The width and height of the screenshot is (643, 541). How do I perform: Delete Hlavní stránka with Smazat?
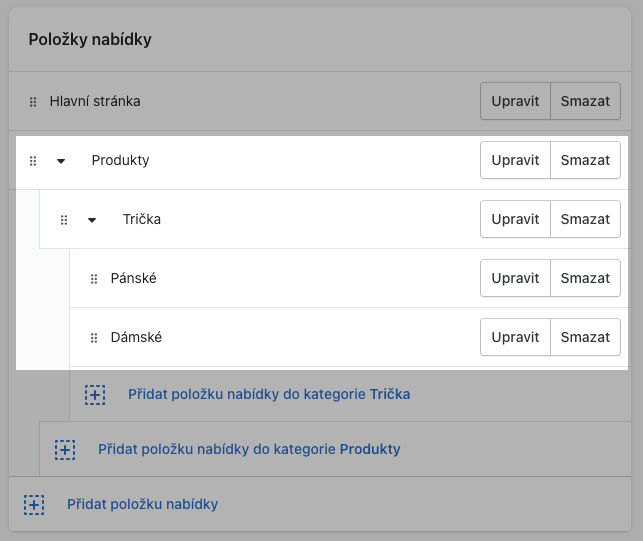point(585,101)
